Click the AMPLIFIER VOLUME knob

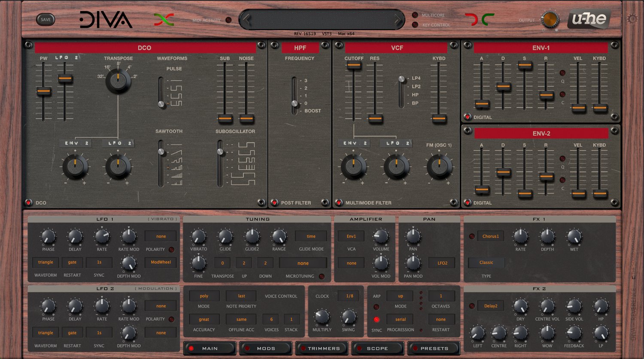point(381,237)
